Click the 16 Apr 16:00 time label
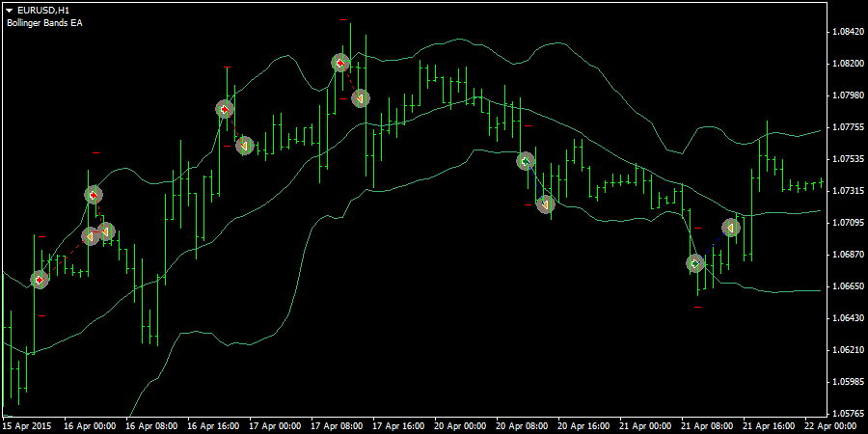 click(x=215, y=426)
